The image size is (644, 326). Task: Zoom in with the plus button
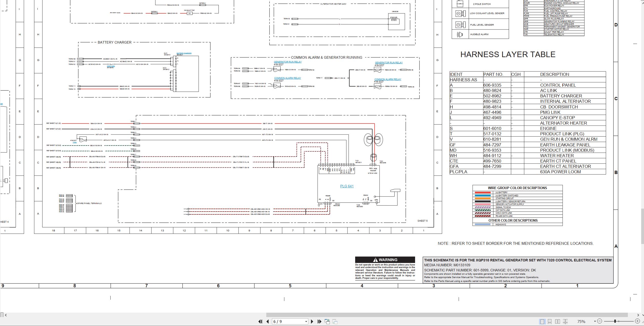638,321
